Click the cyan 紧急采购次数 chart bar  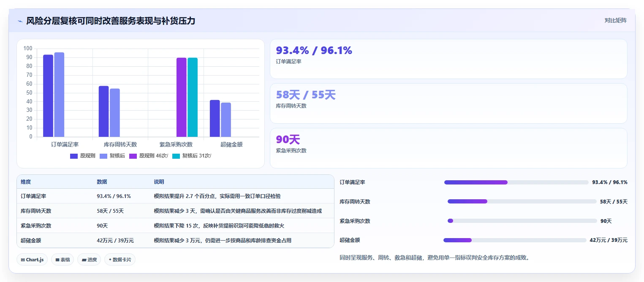(x=193, y=97)
